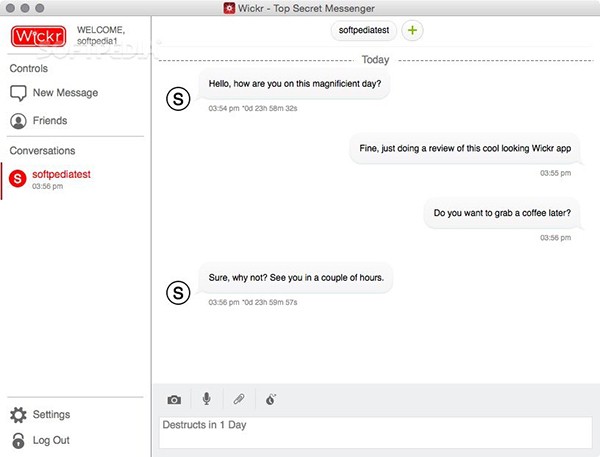Open the self-destruct bomb timer icon
The width and height of the screenshot is (600, 457).
271,399
